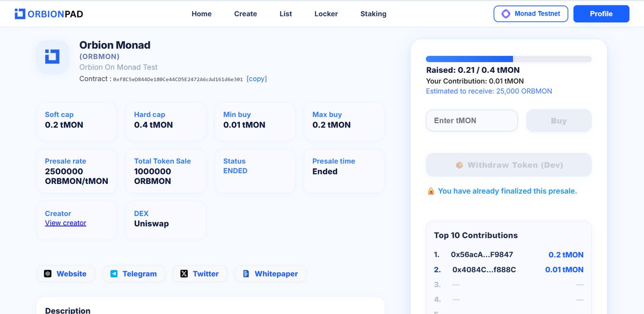Click contributor address 0x56acA...F9847
The height and width of the screenshot is (314, 644).
[482, 255]
